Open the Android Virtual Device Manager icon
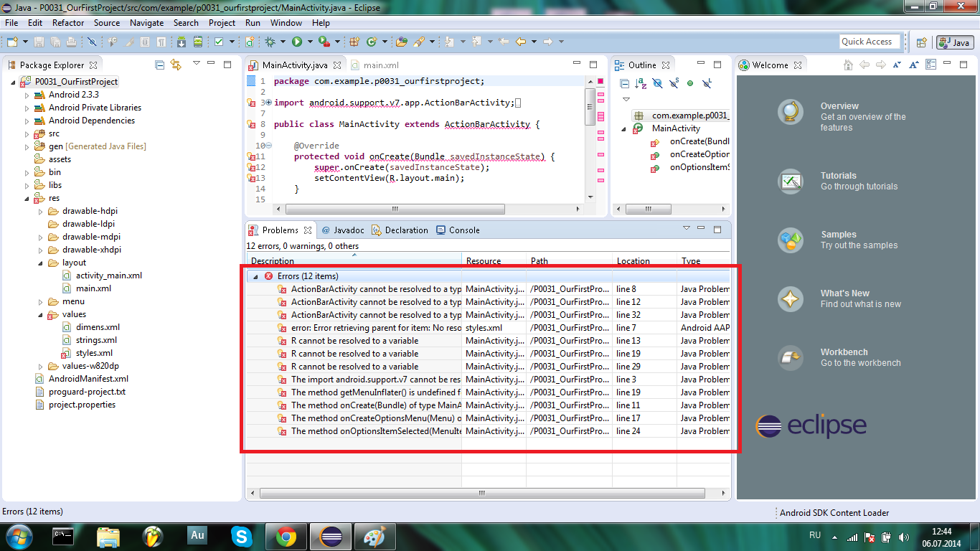This screenshot has height=551, width=980. click(x=197, y=42)
